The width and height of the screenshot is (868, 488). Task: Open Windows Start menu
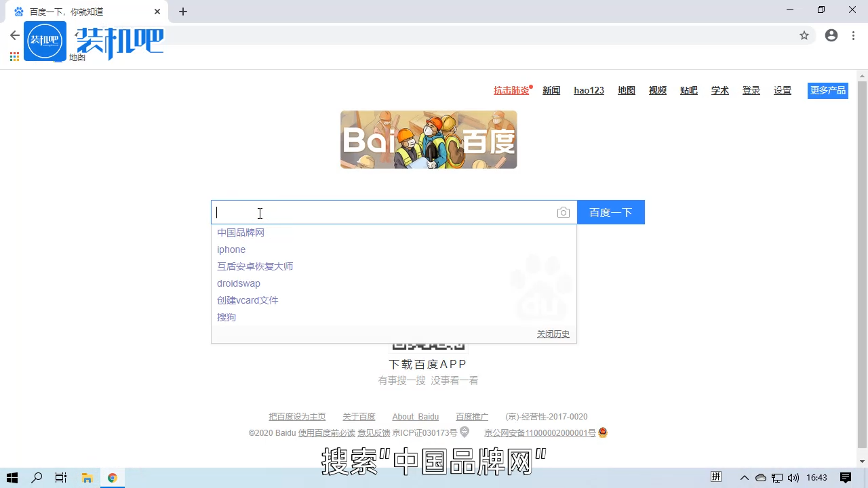(x=12, y=478)
